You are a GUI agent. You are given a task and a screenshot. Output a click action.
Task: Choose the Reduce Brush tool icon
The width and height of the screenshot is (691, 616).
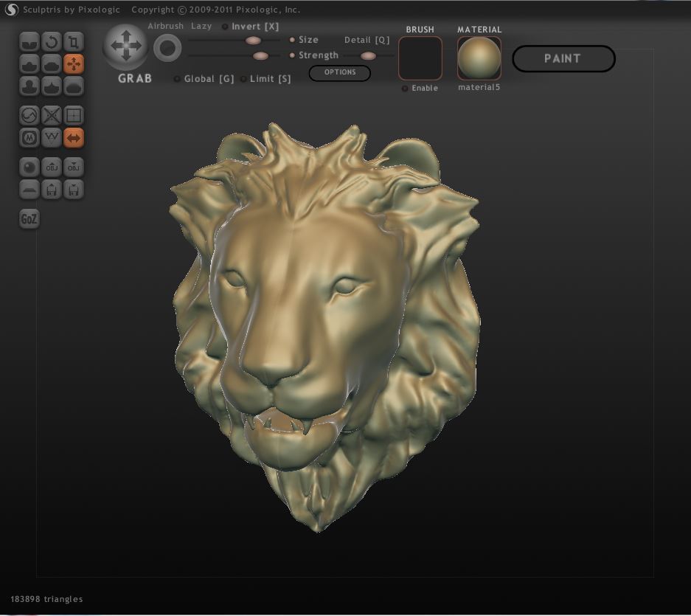[x=29, y=116]
